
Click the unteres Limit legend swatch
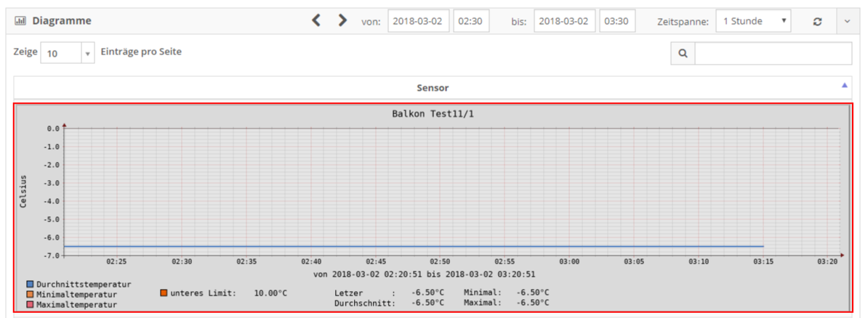(164, 293)
